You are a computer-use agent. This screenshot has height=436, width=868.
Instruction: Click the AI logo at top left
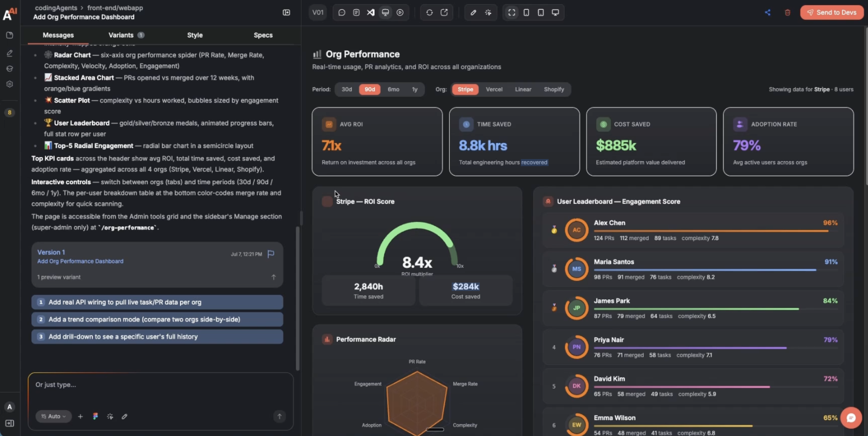point(9,14)
